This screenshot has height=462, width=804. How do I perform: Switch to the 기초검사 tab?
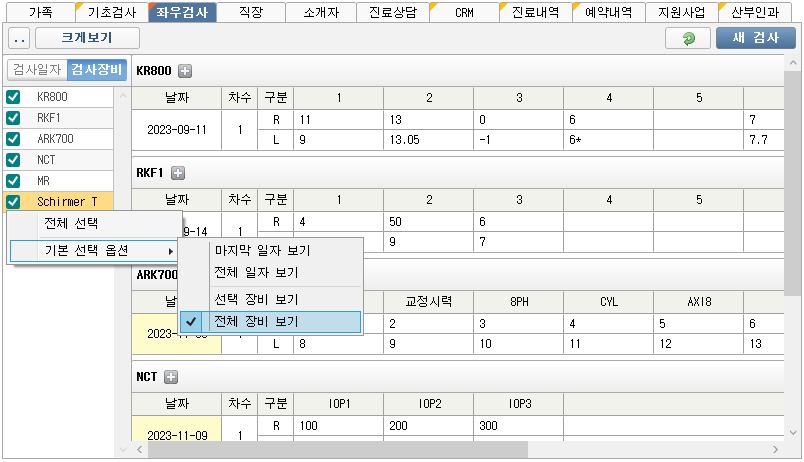pos(111,12)
